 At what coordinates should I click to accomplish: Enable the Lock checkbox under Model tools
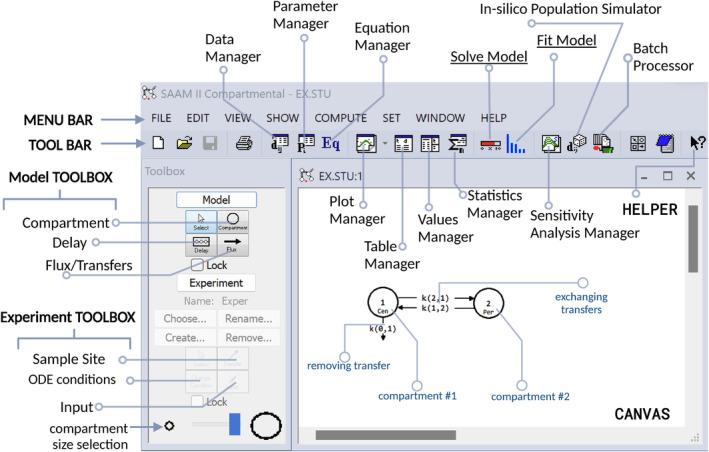click(x=199, y=265)
